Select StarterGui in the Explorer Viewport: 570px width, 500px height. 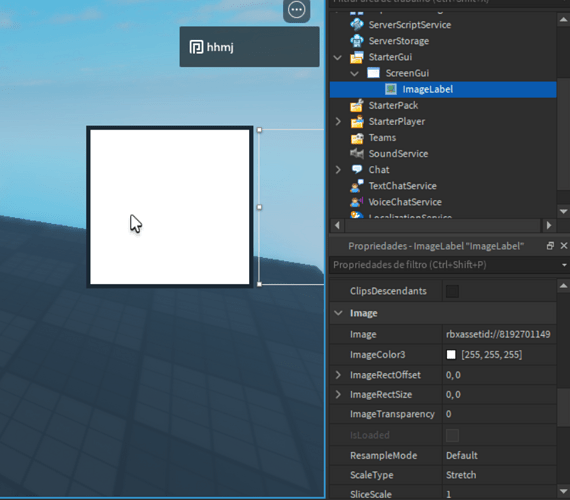pyautogui.click(x=390, y=57)
